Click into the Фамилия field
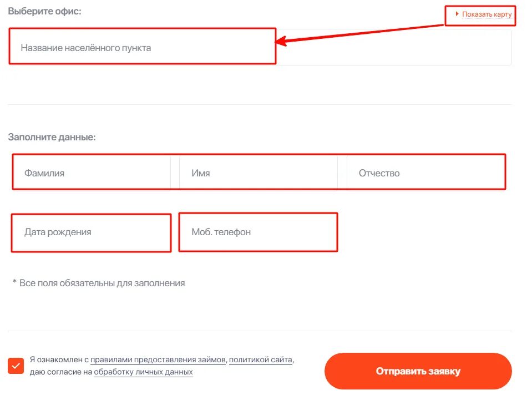 tap(91, 173)
